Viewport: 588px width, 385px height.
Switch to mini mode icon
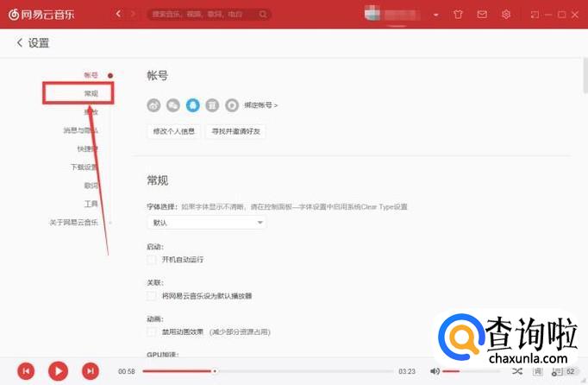535,15
